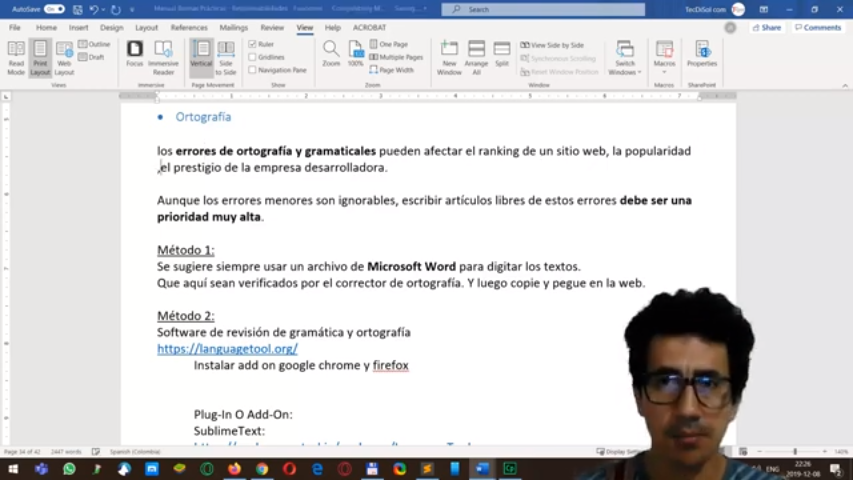Adjust the zoom slider in status bar
Image resolution: width=853 pixels, height=480 pixels.
pos(794,452)
